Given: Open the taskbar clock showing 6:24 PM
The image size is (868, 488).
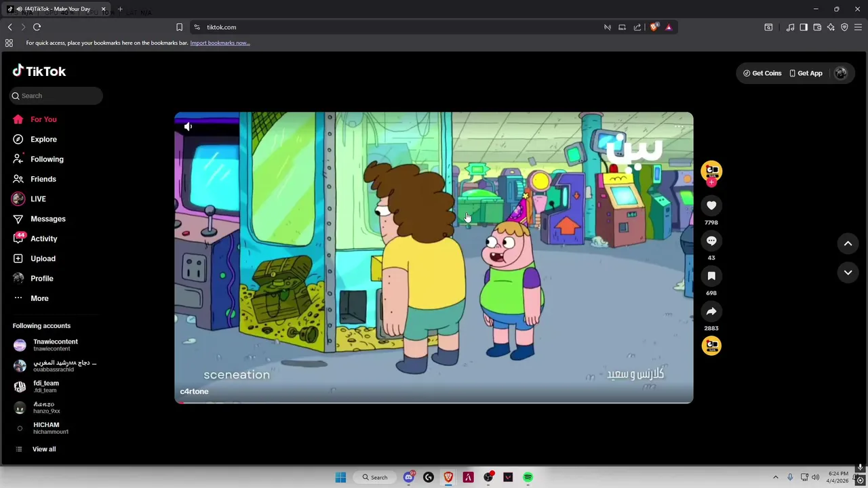Looking at the screenshot, I should point(838,477).
